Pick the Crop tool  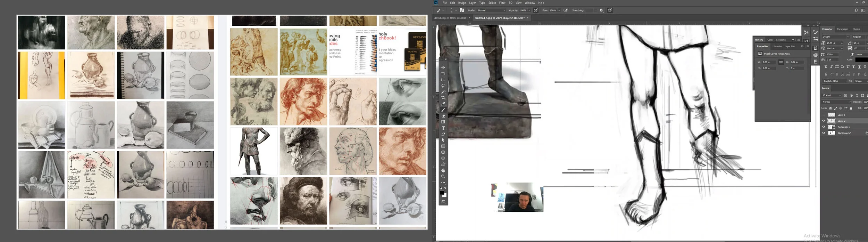click(443, 98)
